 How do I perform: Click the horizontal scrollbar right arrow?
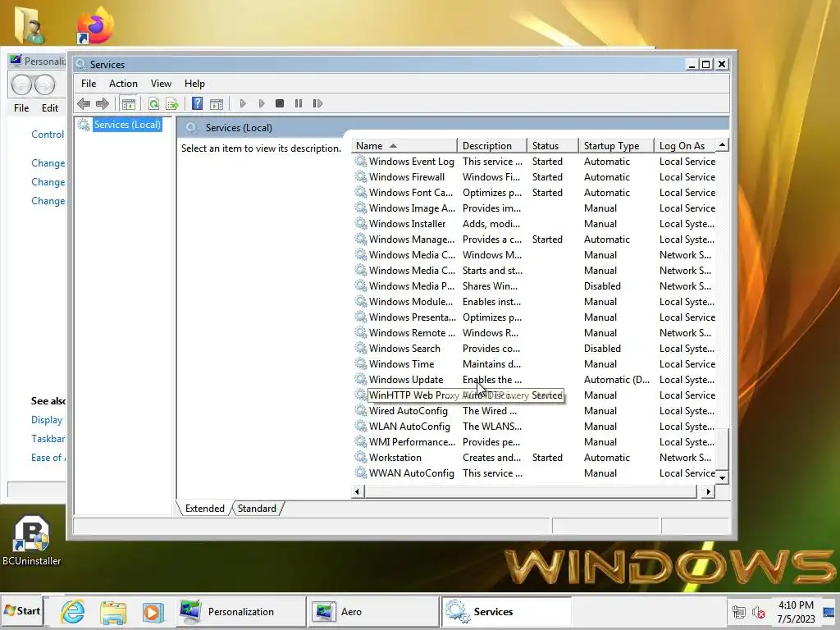[709, 491]
